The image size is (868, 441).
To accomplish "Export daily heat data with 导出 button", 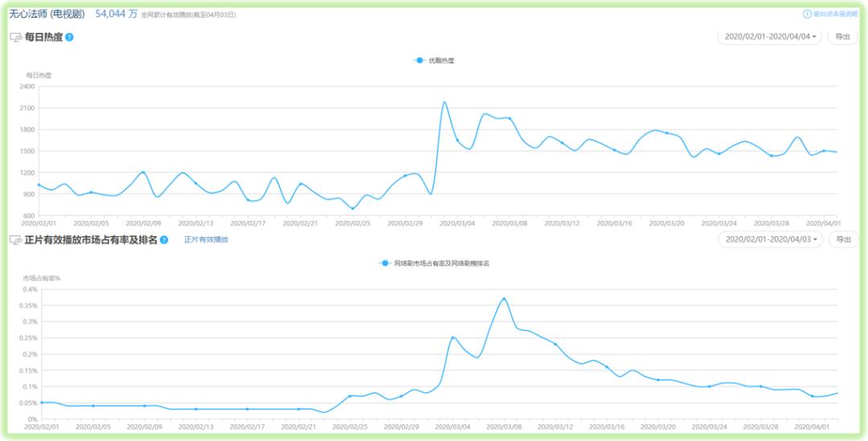I will [x=842, y=37].
